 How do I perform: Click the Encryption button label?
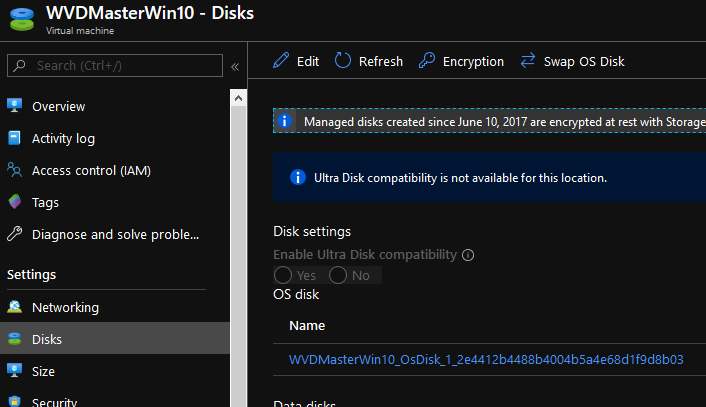tap(473, 61)
